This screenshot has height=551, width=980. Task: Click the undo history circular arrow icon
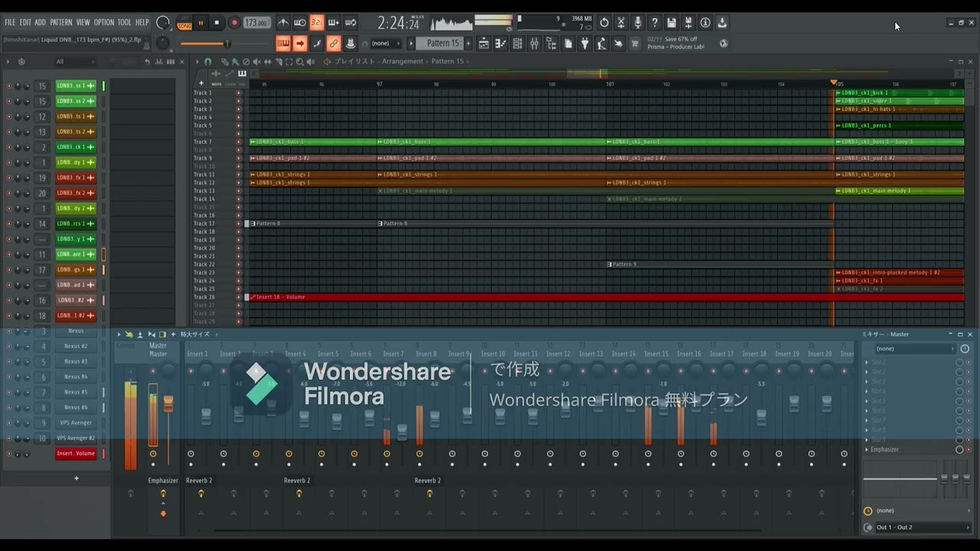(604, 22)
